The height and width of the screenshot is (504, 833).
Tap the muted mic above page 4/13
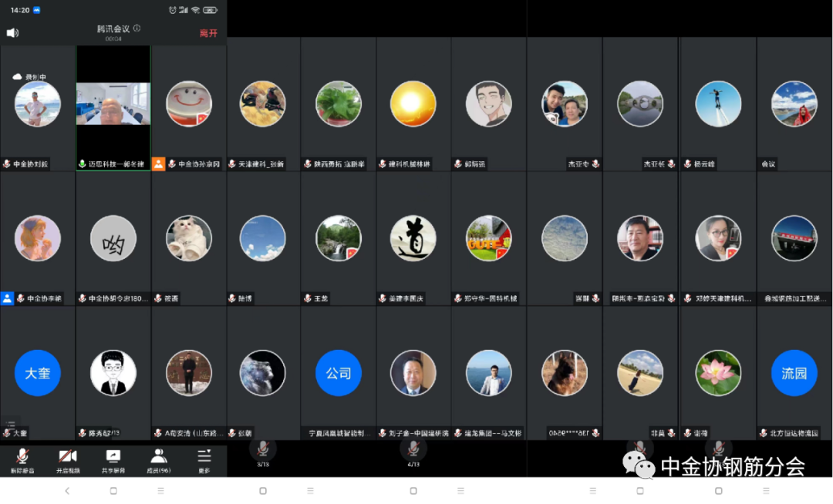point(413,449)
